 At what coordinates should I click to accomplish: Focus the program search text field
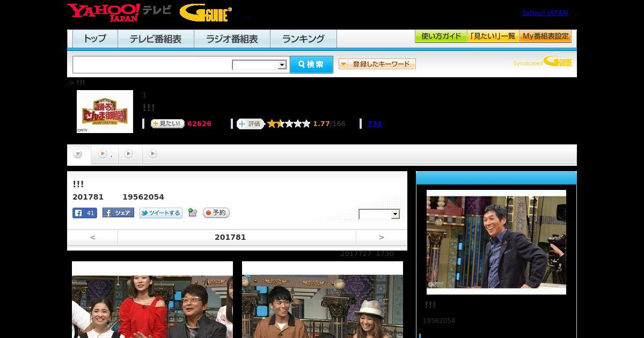tap(152, 64)
